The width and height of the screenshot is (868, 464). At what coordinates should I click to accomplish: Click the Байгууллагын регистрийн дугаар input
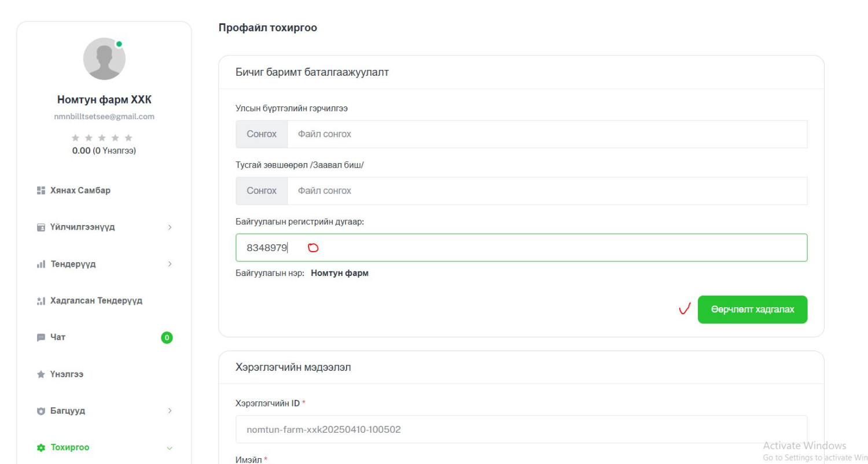click(x=521, y=248)
